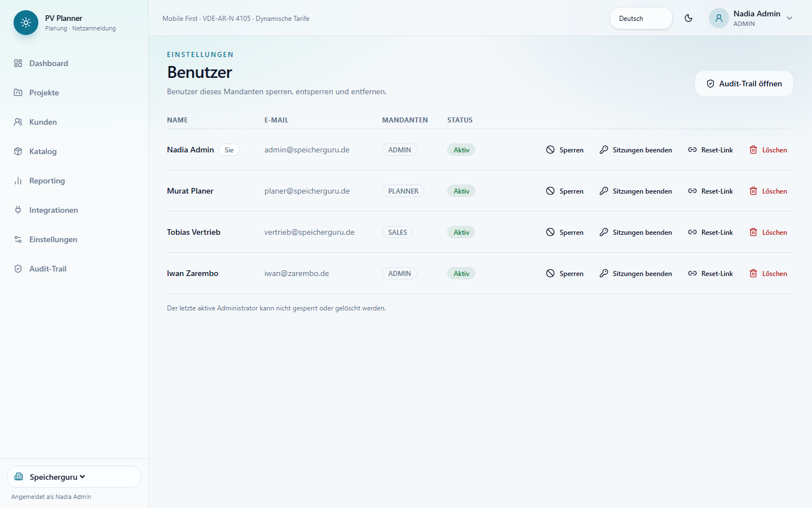Click the Sperren ban icon for Murat Planer
Viewport: 812px width, 508px height.
550,191
